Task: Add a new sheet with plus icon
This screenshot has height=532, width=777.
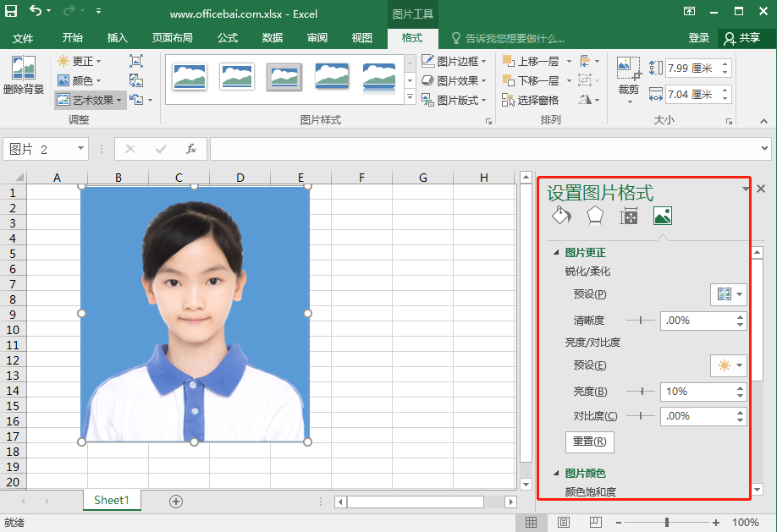Action: pos(176,501)
